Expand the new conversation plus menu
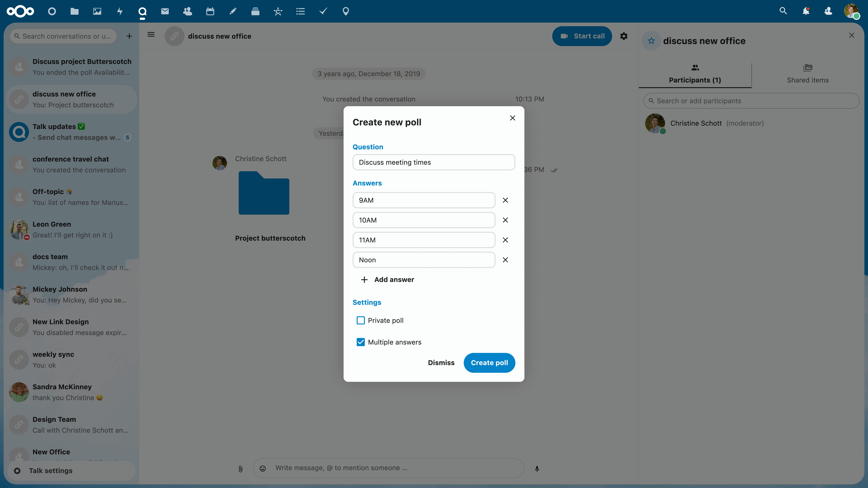 pos(129,36)
